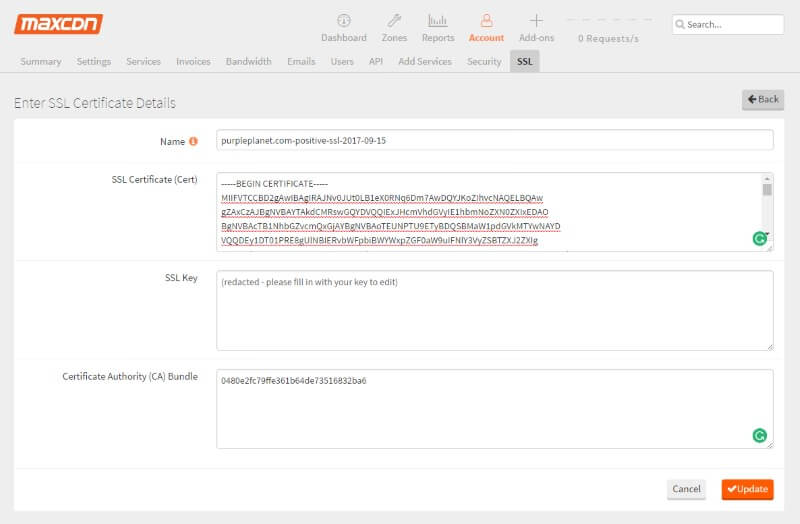Screen dimensions: 800x524
Task: Open the Bandwidth tab
Action: (x=248, y=61)
